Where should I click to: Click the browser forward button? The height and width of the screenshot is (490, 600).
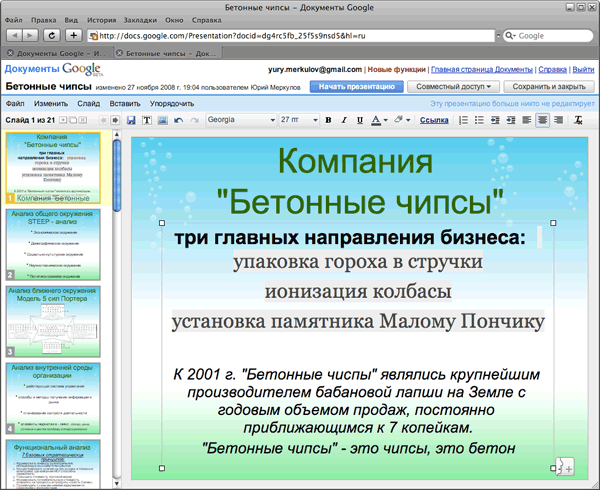coord(30,36)
